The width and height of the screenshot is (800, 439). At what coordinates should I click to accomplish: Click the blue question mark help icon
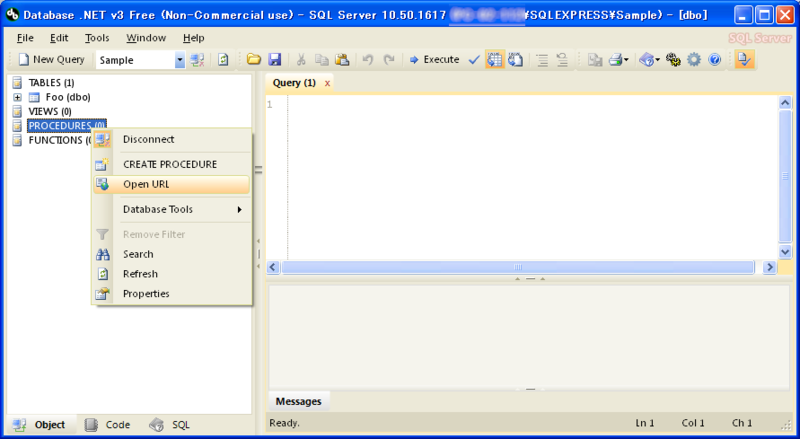[x=715, y=60]
